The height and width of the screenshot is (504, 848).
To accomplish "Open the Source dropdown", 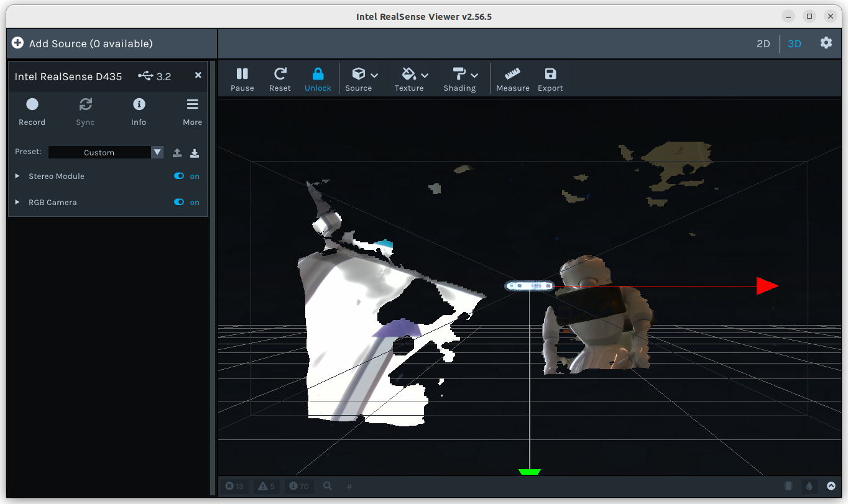I will point(365,79).
